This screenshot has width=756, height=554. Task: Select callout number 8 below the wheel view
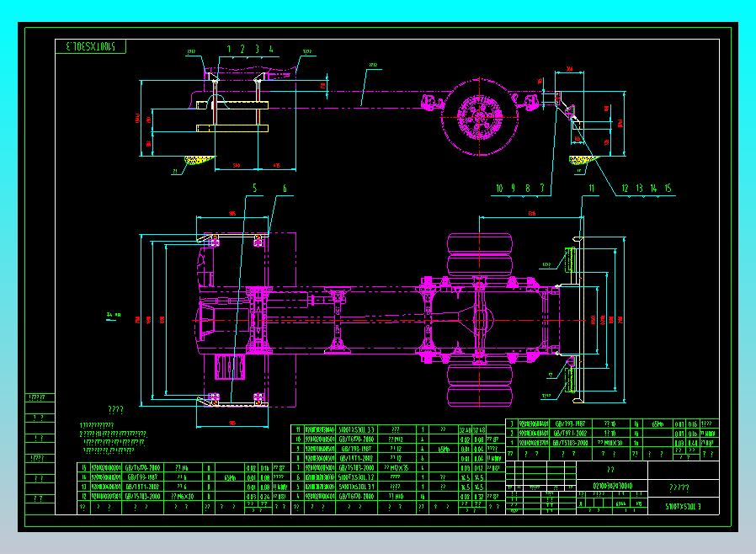pyautogui.click(x=528, y=188)
